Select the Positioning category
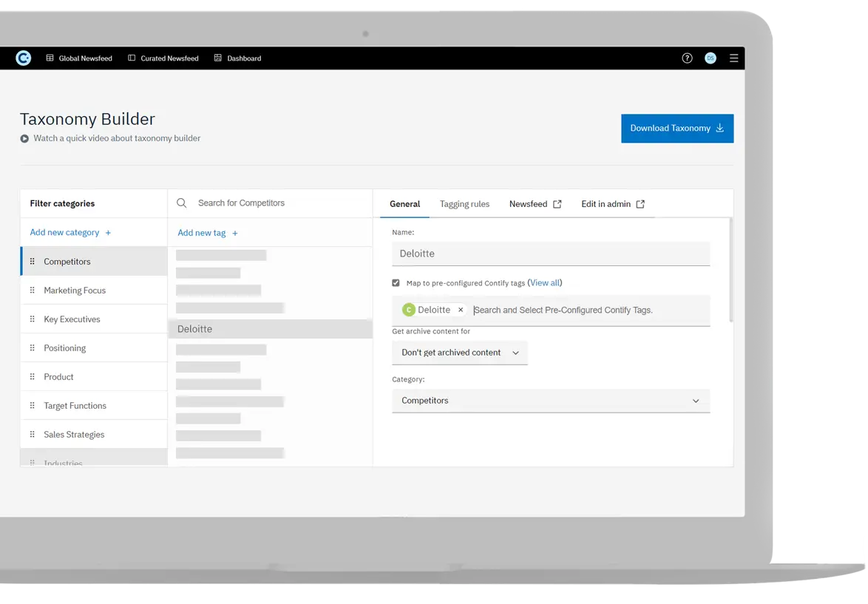The width and height of the screenshot is (868, 604). [x=94, y=347]
